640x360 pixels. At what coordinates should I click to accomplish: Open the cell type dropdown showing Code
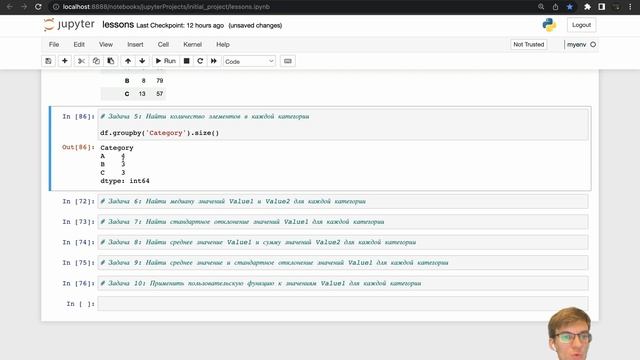249,61
